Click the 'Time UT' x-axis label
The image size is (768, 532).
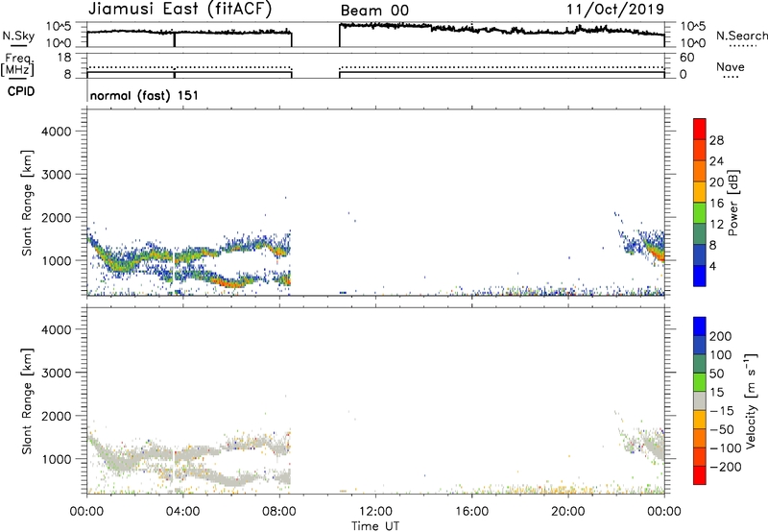pyautogui.click(x=375, y=526)
